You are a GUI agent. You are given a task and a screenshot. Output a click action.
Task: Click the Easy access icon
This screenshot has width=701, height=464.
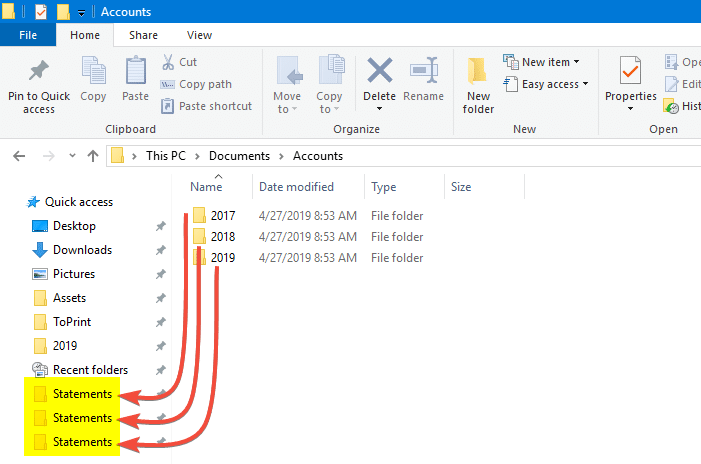[511, 84]
